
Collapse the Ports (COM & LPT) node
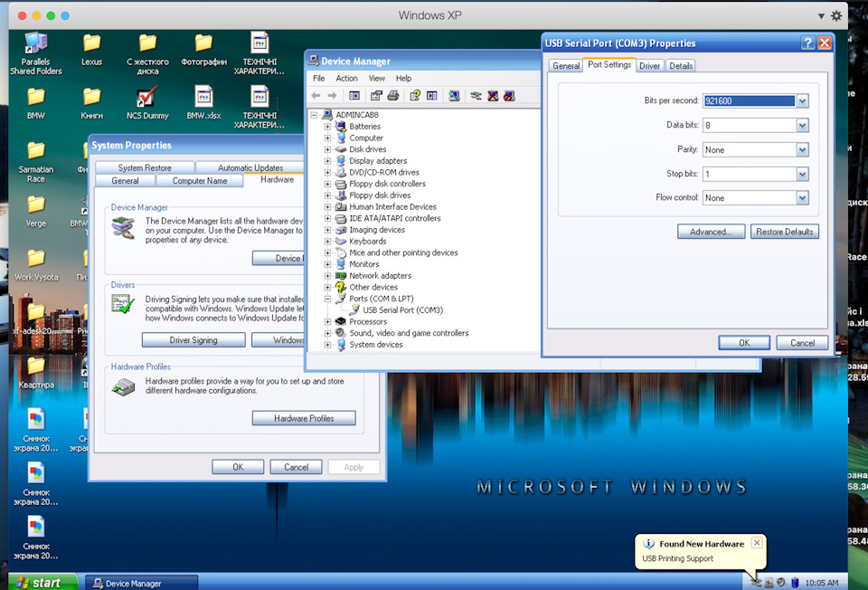click(327, 299)
